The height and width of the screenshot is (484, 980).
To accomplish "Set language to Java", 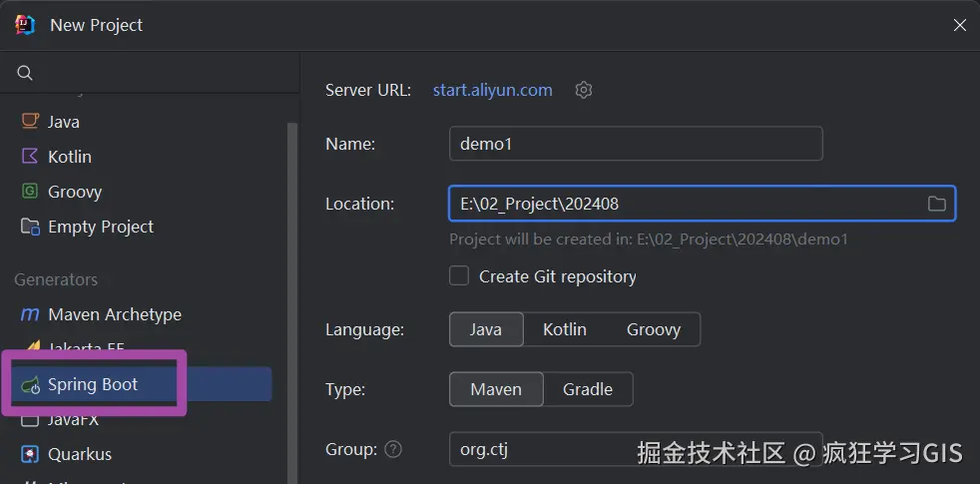I will pyautogui.click(x=486, y=329).
